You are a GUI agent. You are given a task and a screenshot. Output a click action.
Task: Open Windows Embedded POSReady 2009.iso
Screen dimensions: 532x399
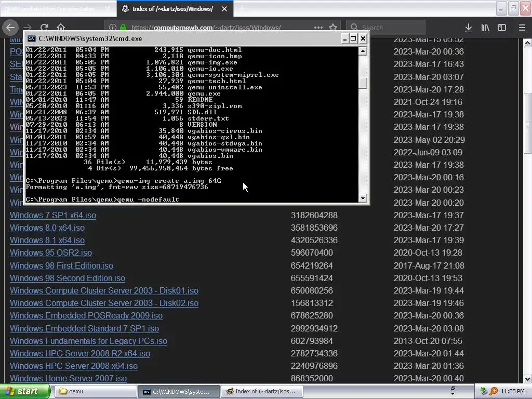coord(86,315)
